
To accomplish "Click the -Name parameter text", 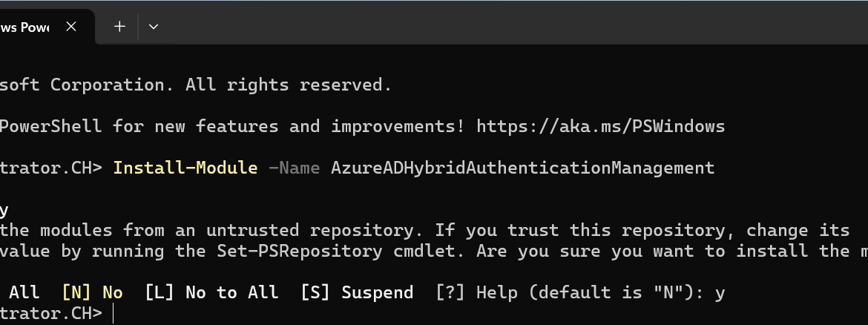I will [294, 168].
